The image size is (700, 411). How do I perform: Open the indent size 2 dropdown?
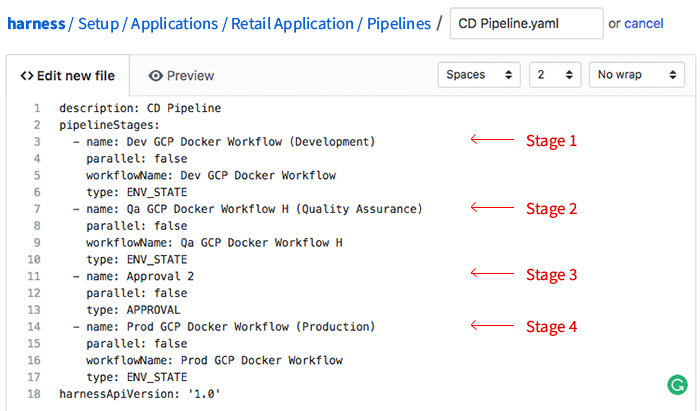tap(555, 75)
